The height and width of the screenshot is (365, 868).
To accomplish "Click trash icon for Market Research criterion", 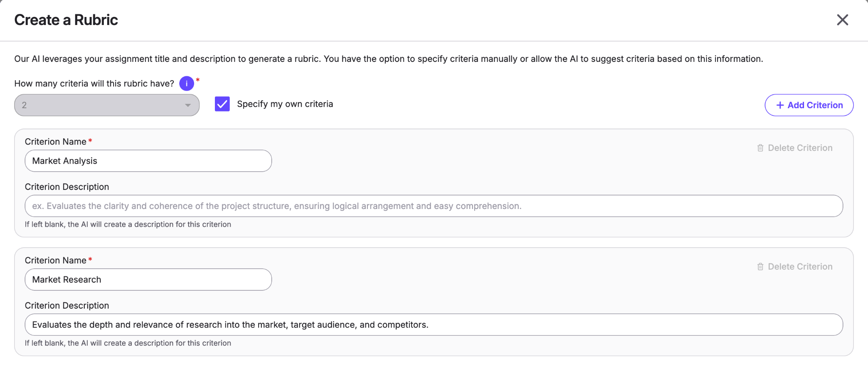I will point(760,267).
